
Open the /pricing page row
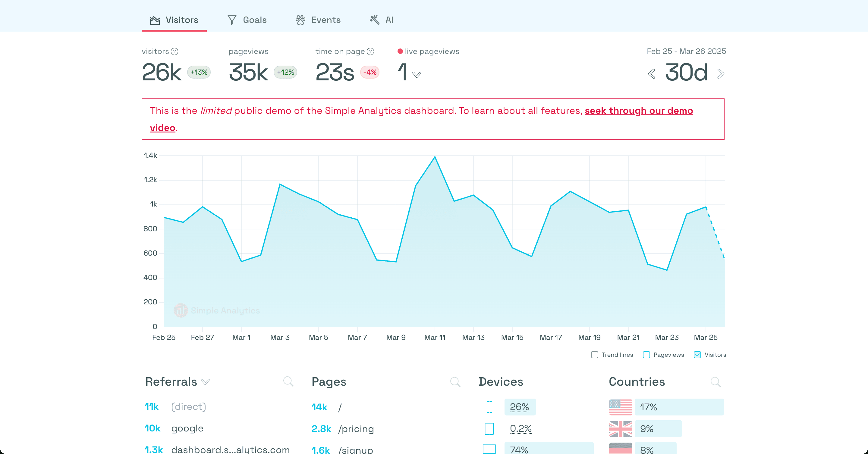[386, 428]
